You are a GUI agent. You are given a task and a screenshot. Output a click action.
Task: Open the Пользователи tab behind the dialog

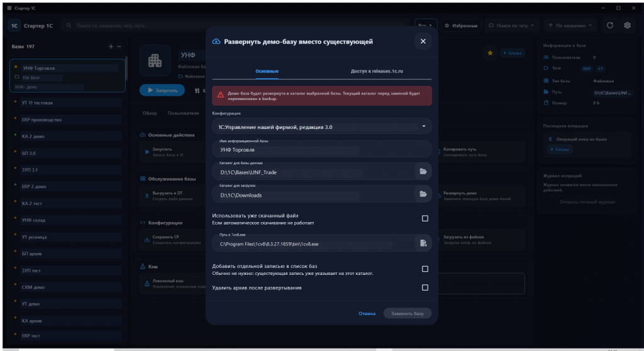[x=183, y=113]
